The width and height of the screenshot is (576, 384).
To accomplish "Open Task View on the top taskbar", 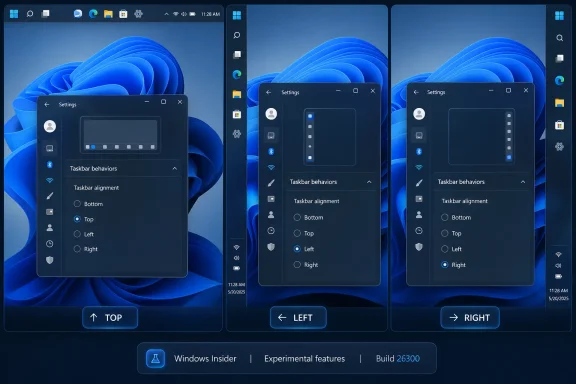I will click(46, 14).
